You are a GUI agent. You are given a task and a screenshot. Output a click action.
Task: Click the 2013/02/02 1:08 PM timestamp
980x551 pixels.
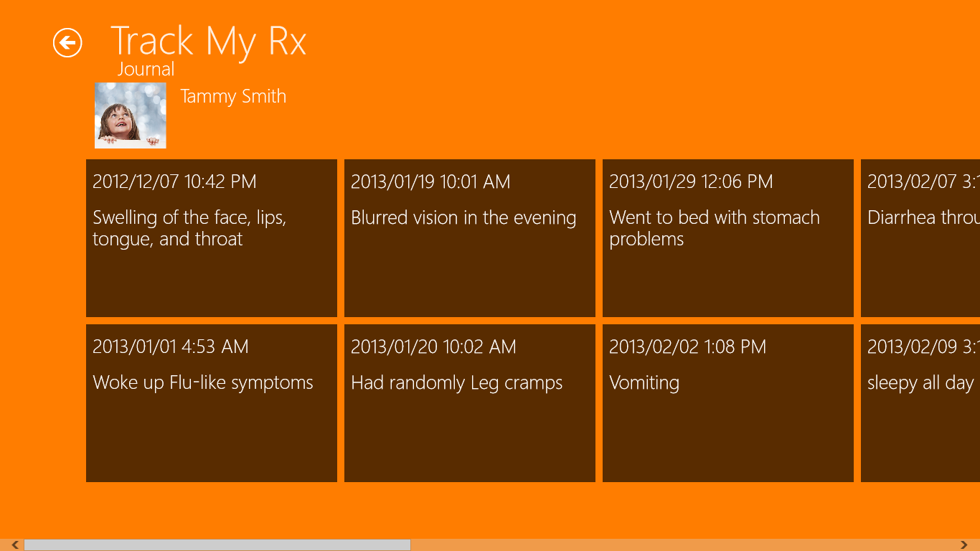(687, 347)
